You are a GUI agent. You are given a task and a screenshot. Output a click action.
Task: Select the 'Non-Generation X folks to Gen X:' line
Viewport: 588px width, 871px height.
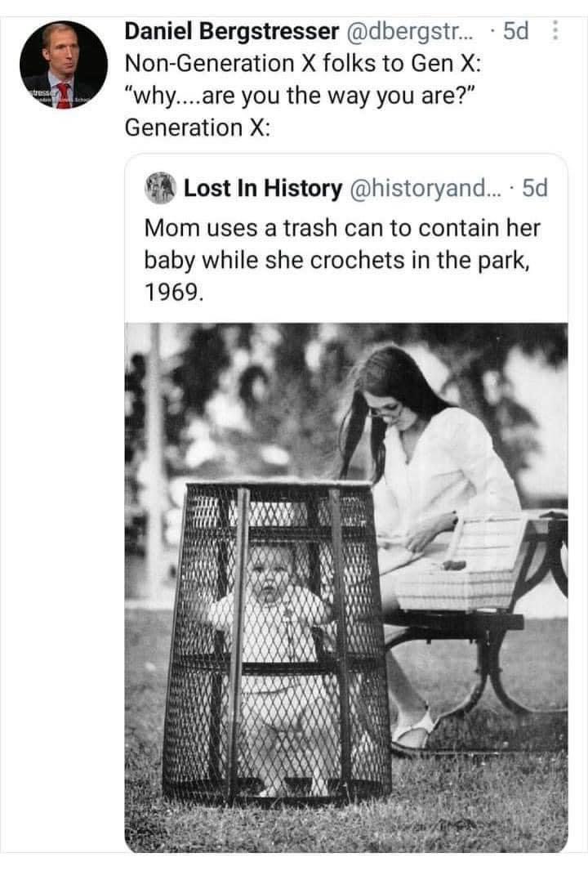click(x=303, y=64)
